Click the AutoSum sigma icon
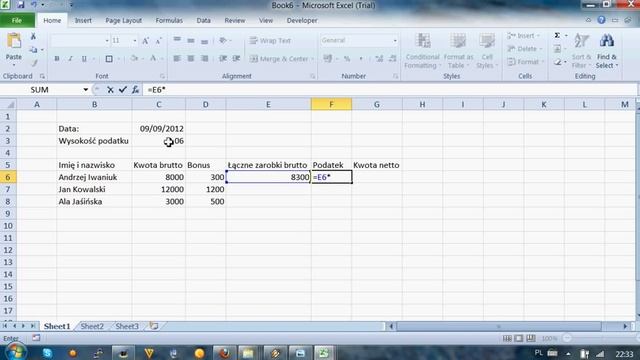Image resolution: width=640 pixels, height=360 pixels. click(x=557, y=36)
